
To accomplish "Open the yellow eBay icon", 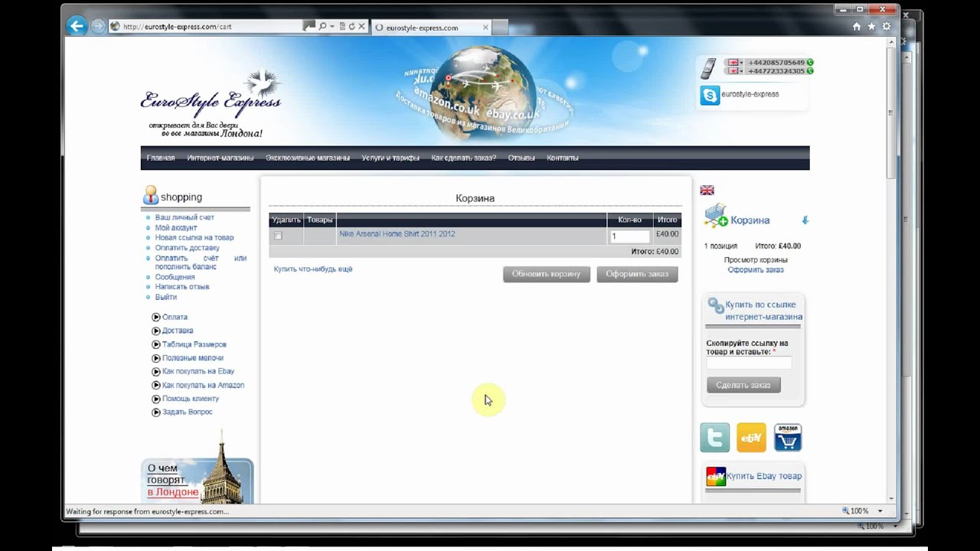I will (x=751, y=438).
